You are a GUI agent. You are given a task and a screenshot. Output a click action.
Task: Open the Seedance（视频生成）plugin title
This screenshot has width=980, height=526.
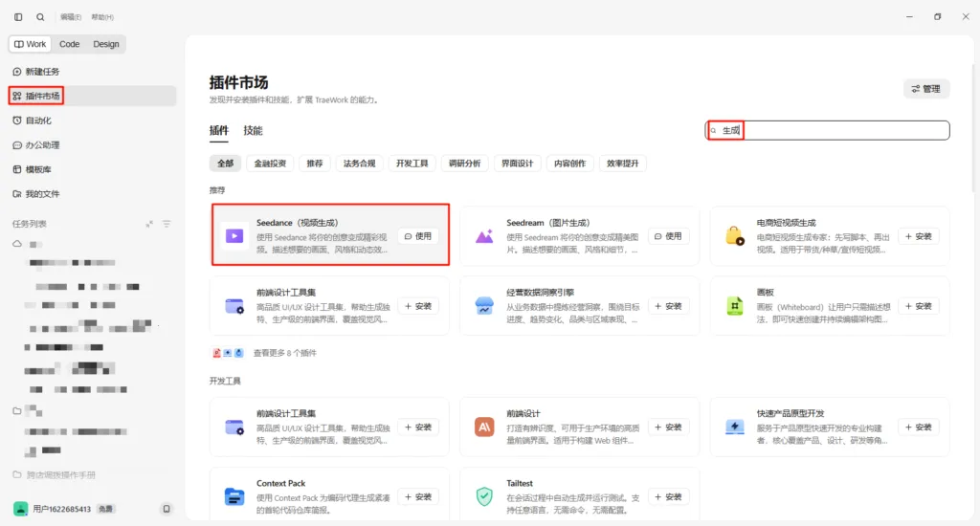tap(297, 223)
